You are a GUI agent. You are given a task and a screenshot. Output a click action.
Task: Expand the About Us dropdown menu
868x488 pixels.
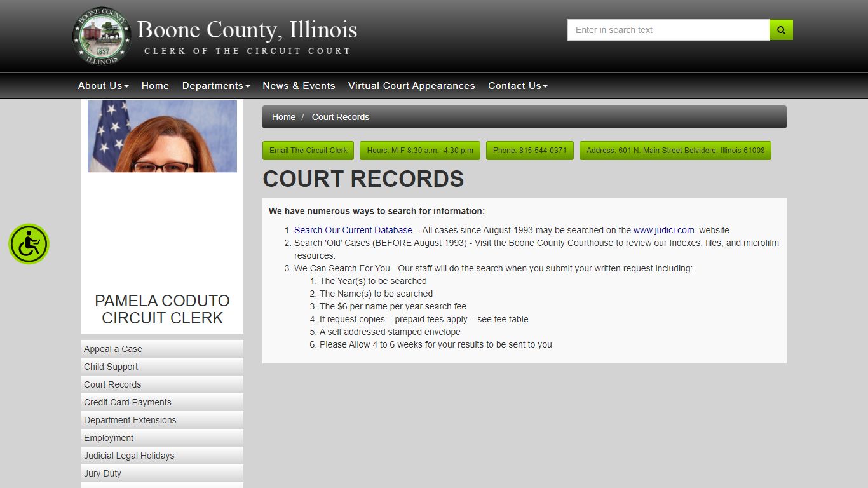103,86
